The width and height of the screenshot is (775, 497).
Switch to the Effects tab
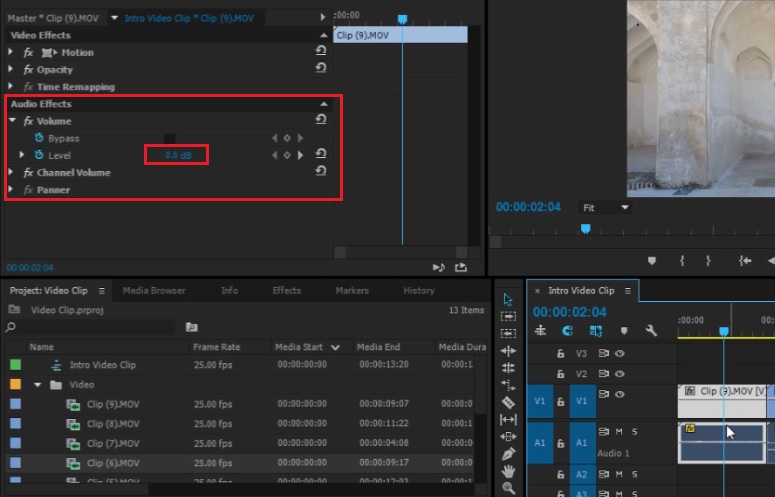coord(287,290)
